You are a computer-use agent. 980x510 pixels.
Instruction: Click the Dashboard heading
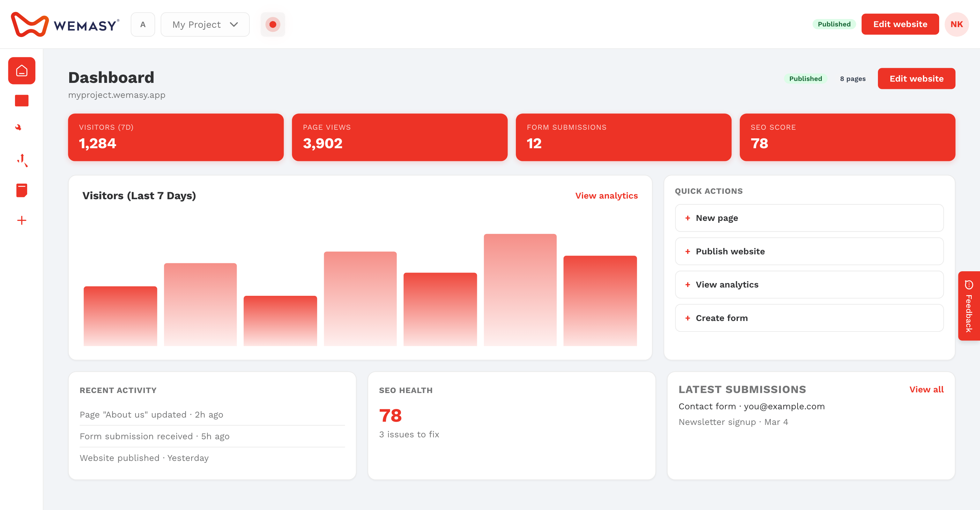(111, 77)
